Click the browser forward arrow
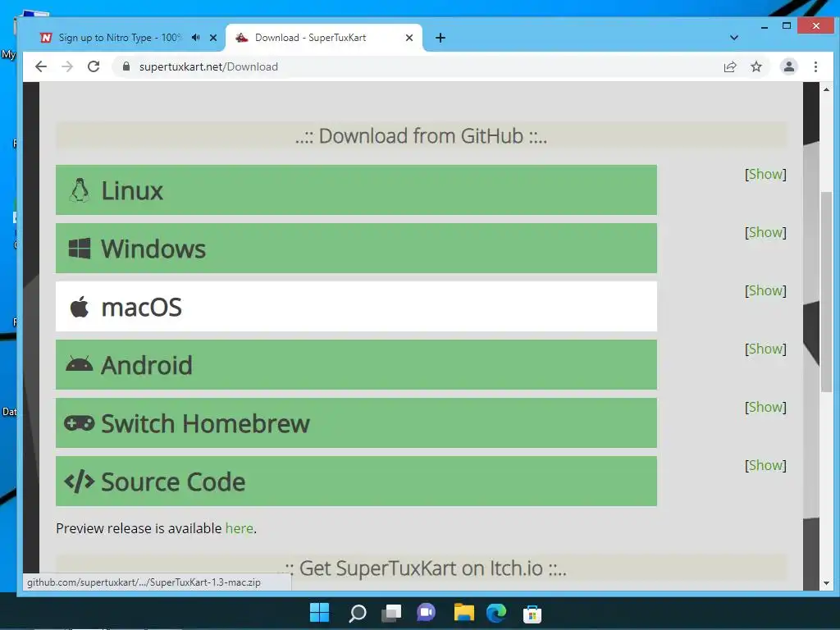 [67, 66]
